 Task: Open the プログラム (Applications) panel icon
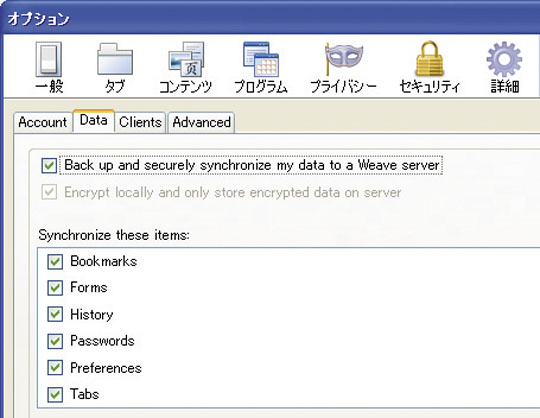261,67
